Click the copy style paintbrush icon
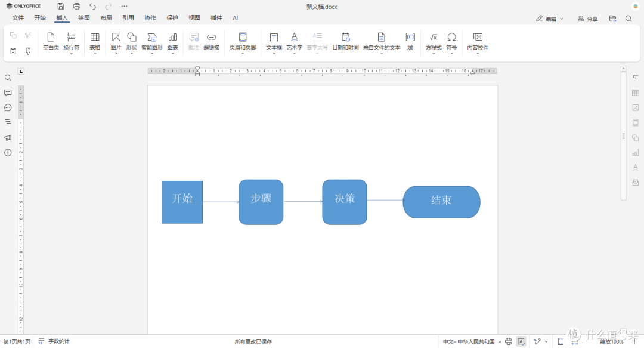Viewport: 644px width, 348px height. tap(28, 51)
